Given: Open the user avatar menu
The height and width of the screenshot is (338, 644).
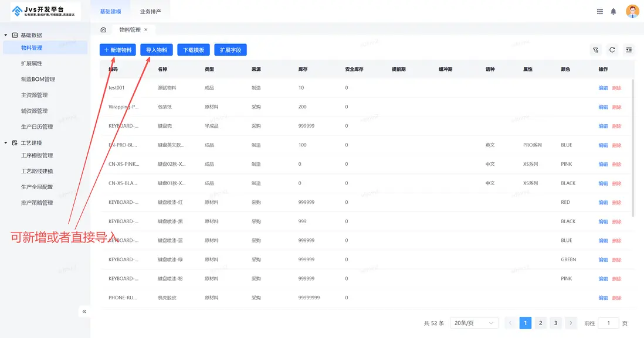Looking at the screenshot, I should tap(632, 12).
